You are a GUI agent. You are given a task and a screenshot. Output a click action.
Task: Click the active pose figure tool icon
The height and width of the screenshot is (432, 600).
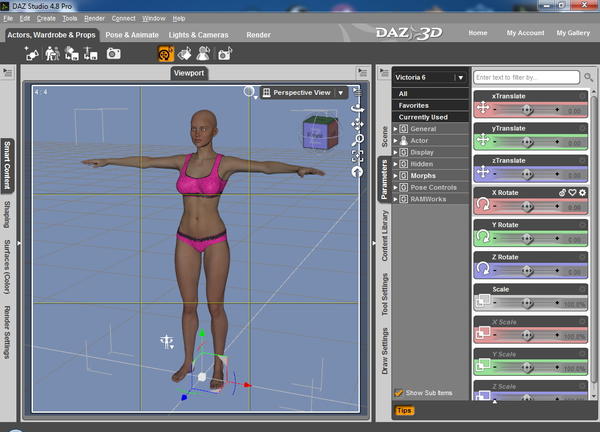click(x=203, y=54)
